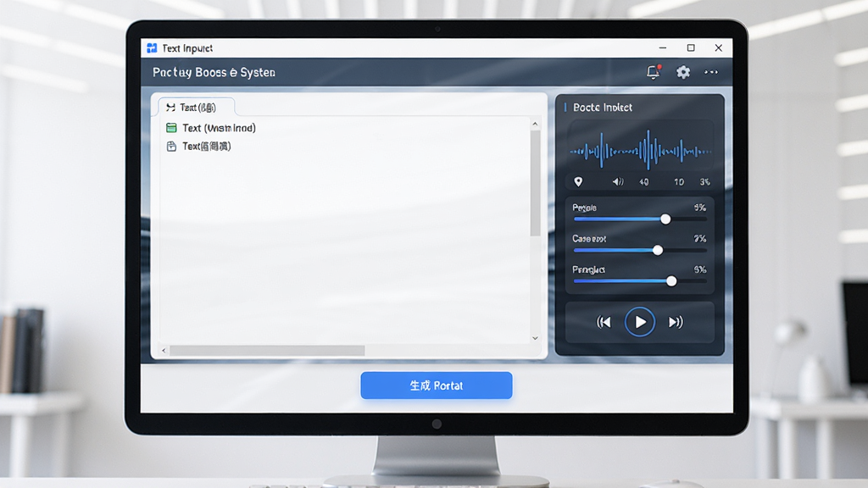
Task: Click the app logo in title bar
Action: click(152, 48)
